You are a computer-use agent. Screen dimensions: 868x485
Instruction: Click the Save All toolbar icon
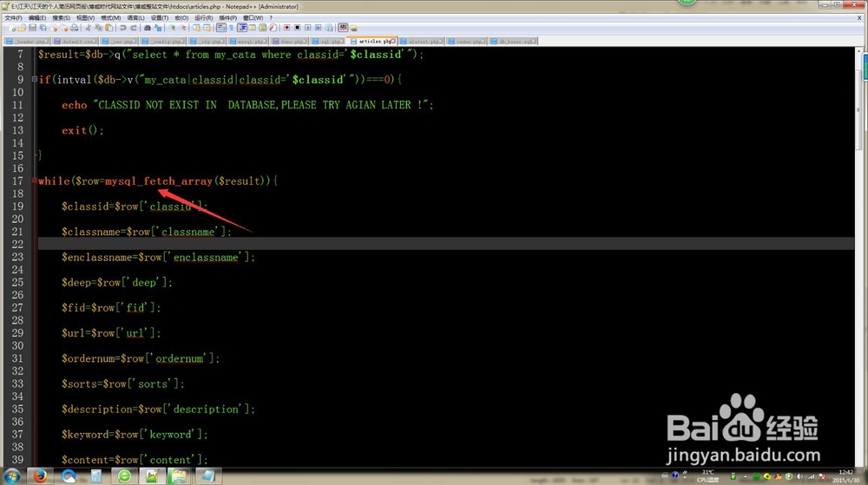tap(43, 28)
